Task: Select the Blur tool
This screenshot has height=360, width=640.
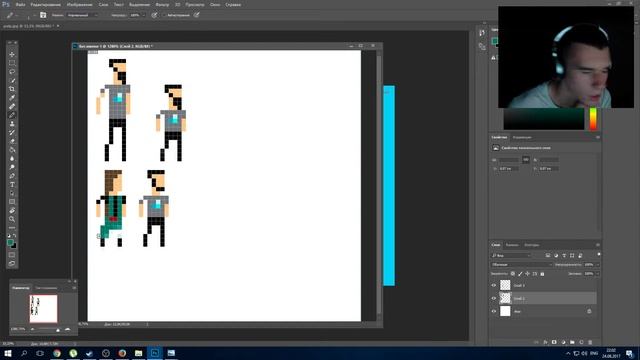Action: (x=12, y=158)
